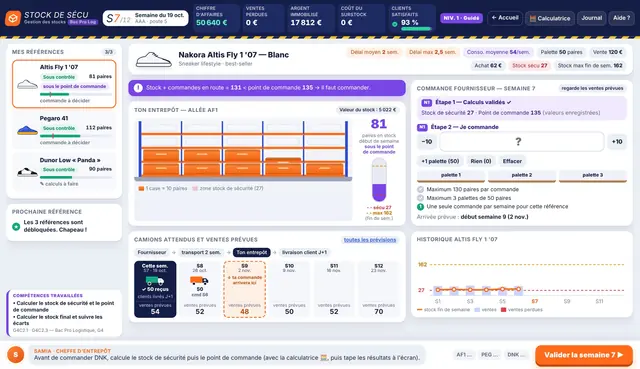Open the Journal
Viewport: 640px width, 369px height.
tap(591, 18)
